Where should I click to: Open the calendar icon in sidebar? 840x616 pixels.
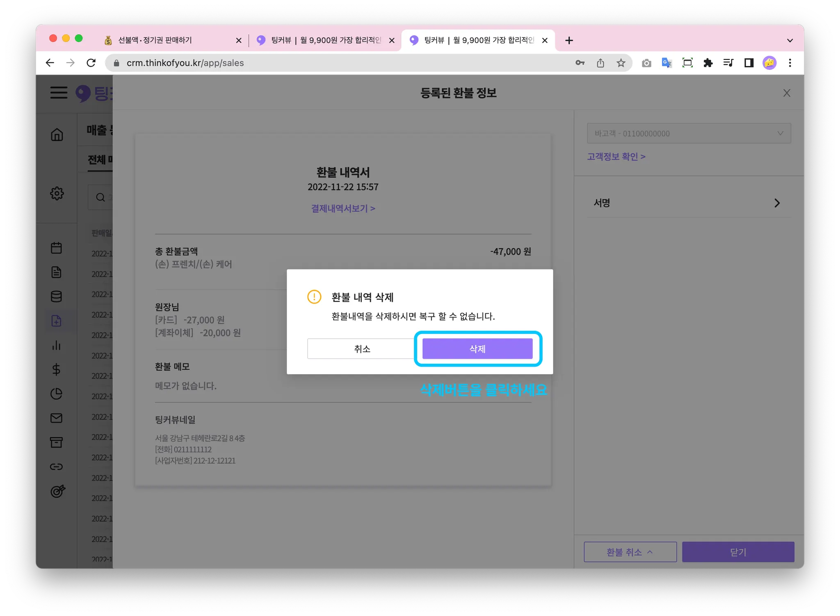(57, 248)
